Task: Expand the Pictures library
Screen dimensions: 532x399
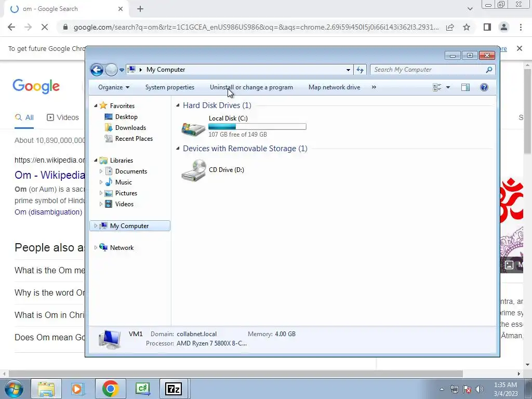Action: [101, 193]
